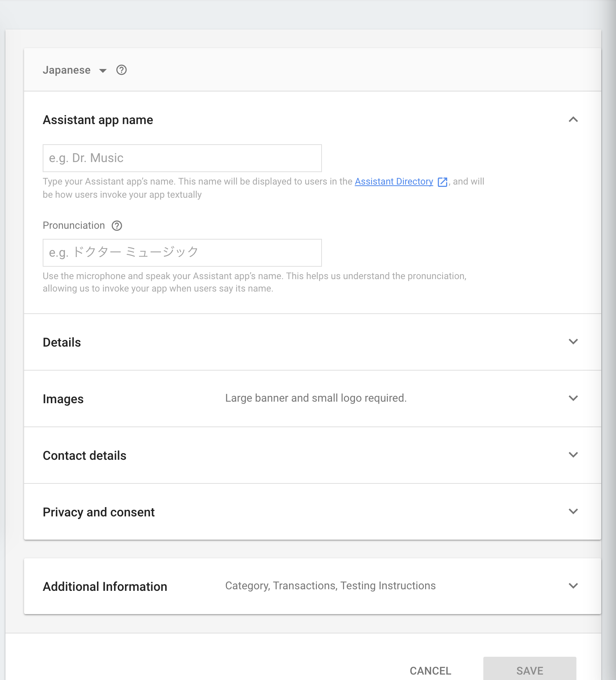
Task: Click the Details section heading
Action: click(62, 342)
